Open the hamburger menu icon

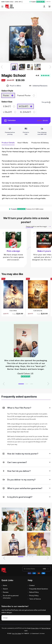click(2, 6)
